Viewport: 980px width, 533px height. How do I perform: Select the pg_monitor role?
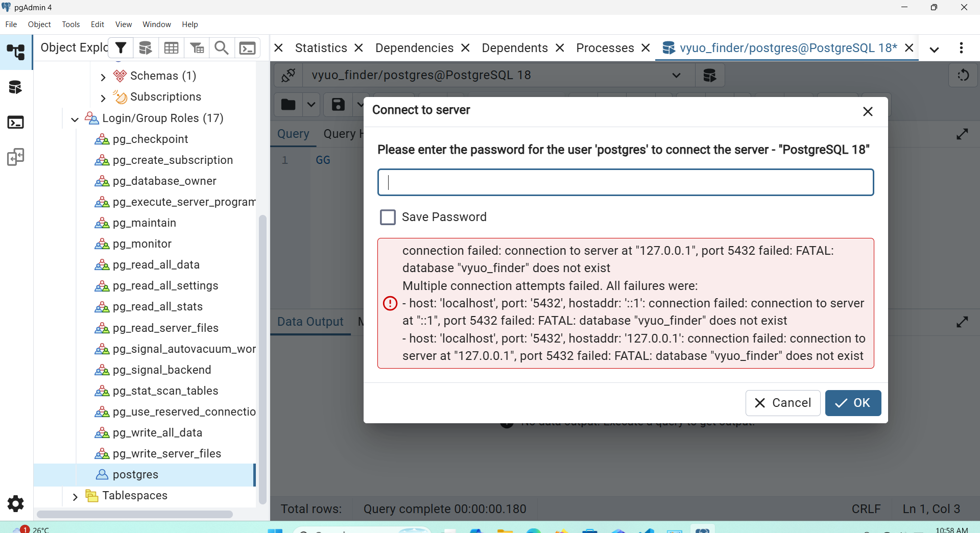pos(142,244)
